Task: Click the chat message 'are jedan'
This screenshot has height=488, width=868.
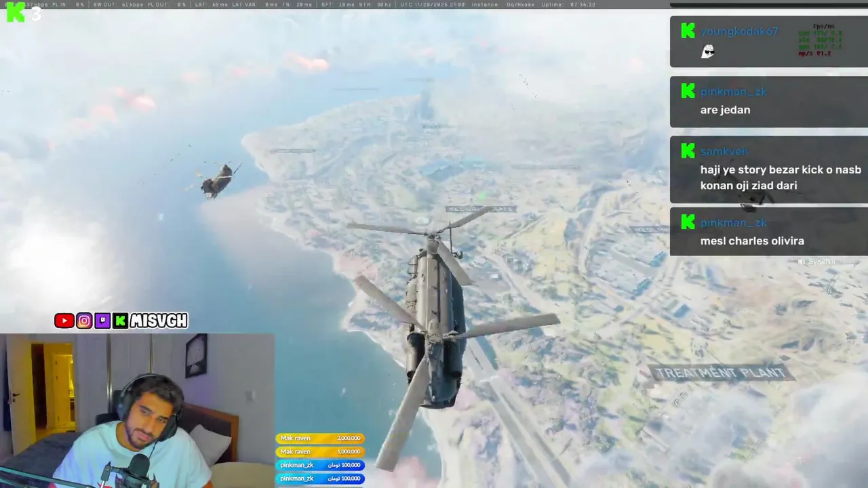Action: (x=725, y=110)
